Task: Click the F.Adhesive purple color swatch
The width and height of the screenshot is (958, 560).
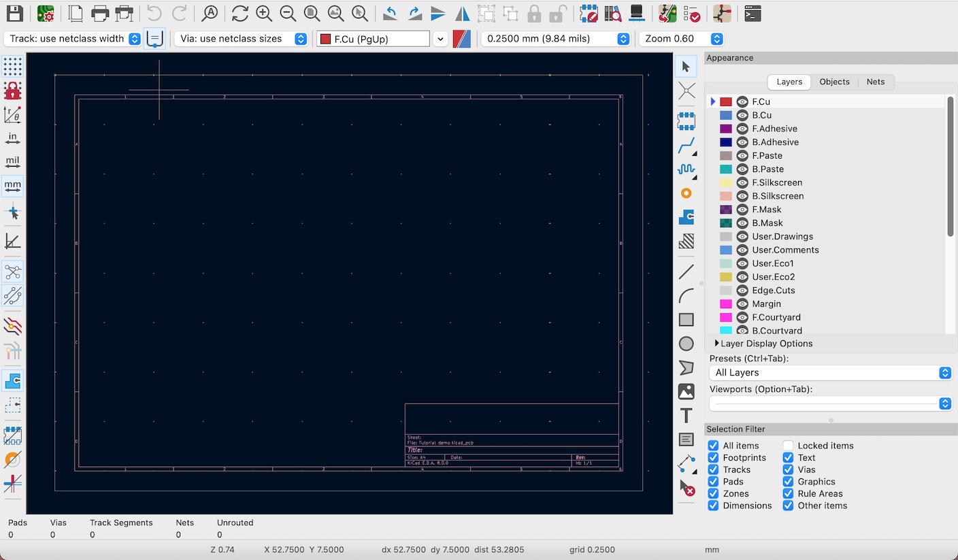Action: tap(726, 129)
